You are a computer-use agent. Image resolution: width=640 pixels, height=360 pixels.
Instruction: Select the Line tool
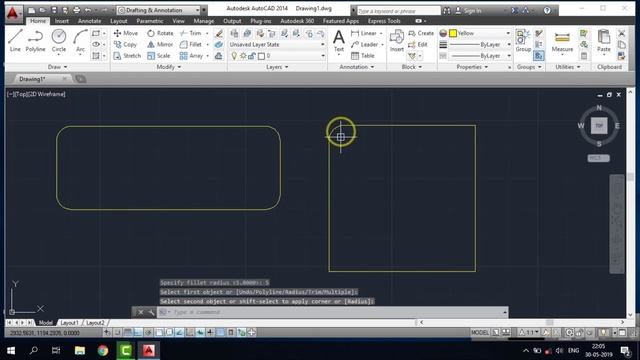point(15,40)
